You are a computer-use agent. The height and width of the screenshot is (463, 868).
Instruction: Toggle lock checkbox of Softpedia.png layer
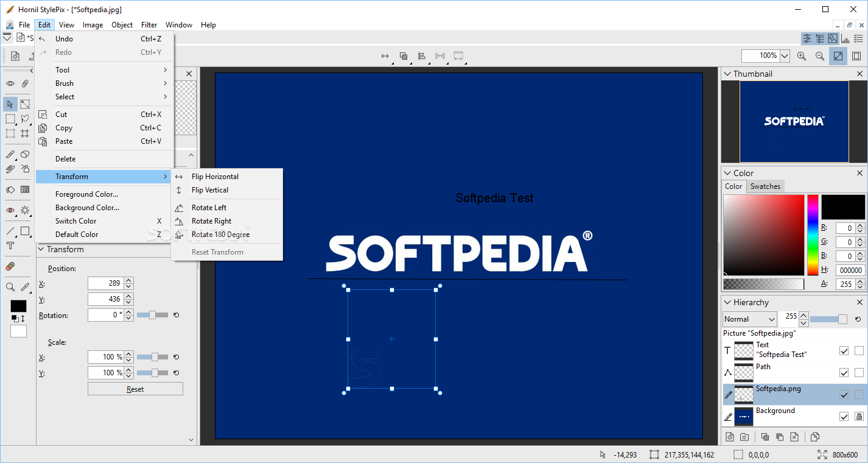(x=859, y=395)
